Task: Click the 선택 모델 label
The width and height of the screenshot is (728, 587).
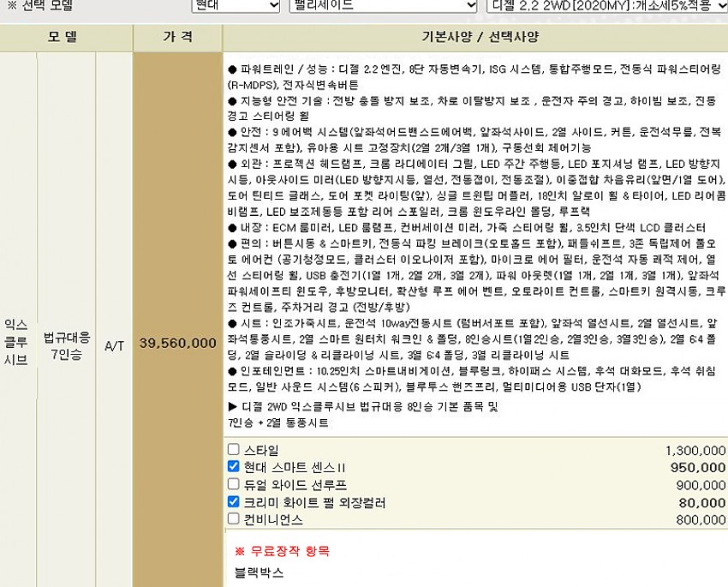Action: [40, 5]
